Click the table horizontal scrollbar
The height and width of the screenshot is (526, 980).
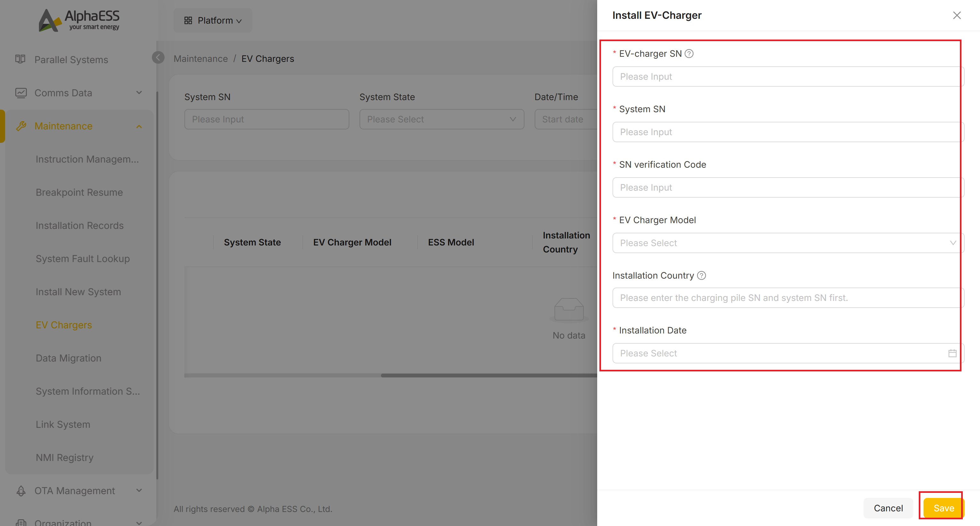[489, 376]
